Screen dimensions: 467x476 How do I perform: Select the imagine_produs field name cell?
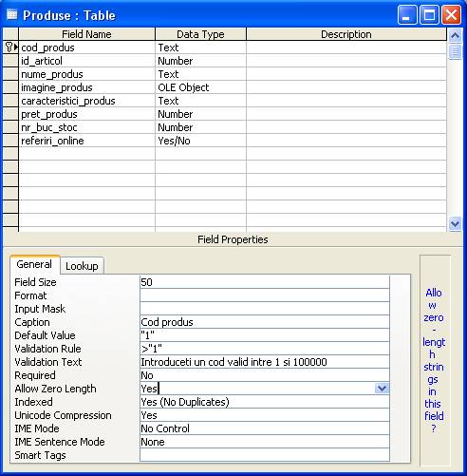coord(86,87)
